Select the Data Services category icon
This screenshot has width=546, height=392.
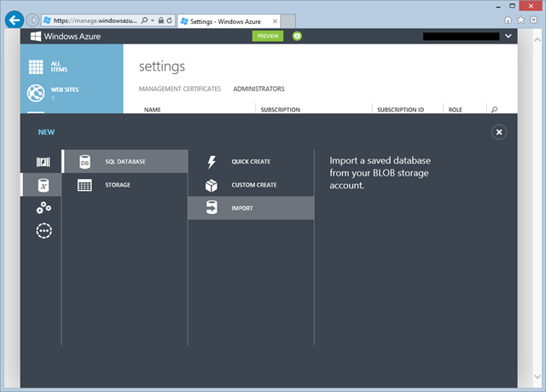[42, 185]
